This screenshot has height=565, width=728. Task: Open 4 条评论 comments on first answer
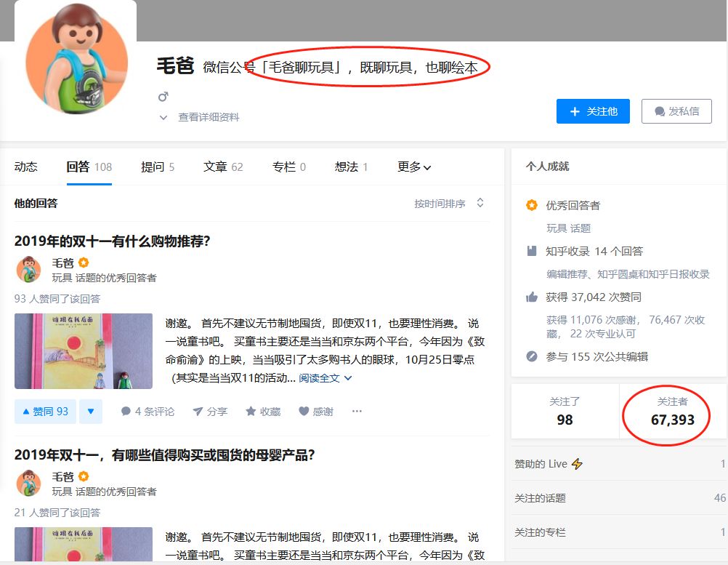(147, 412)
